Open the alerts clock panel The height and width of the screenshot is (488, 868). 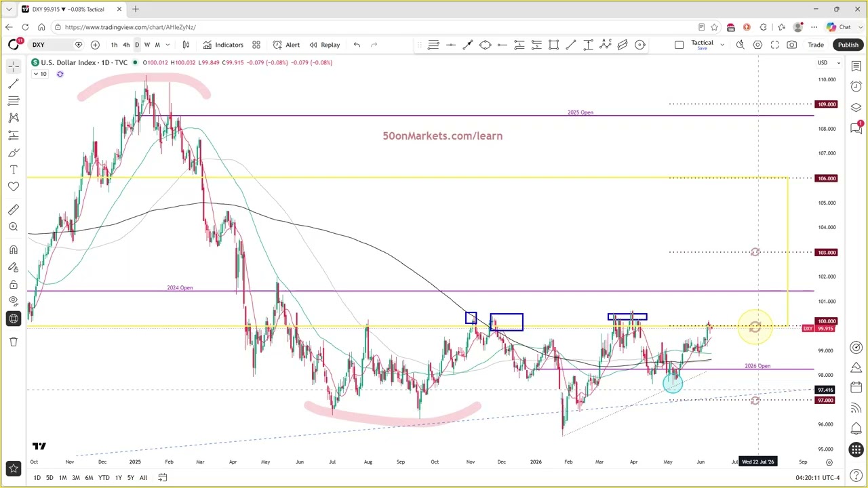[856, 87]
